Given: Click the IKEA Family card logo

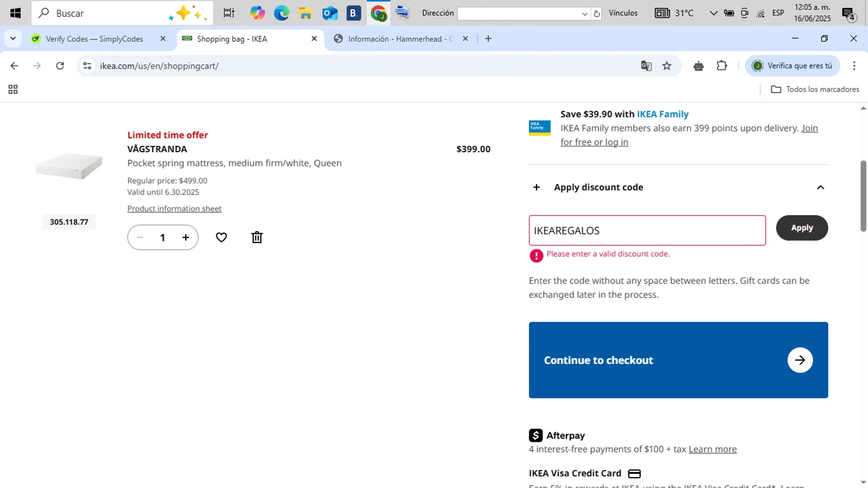Looking at the screenshot, I should pos(539,128).
